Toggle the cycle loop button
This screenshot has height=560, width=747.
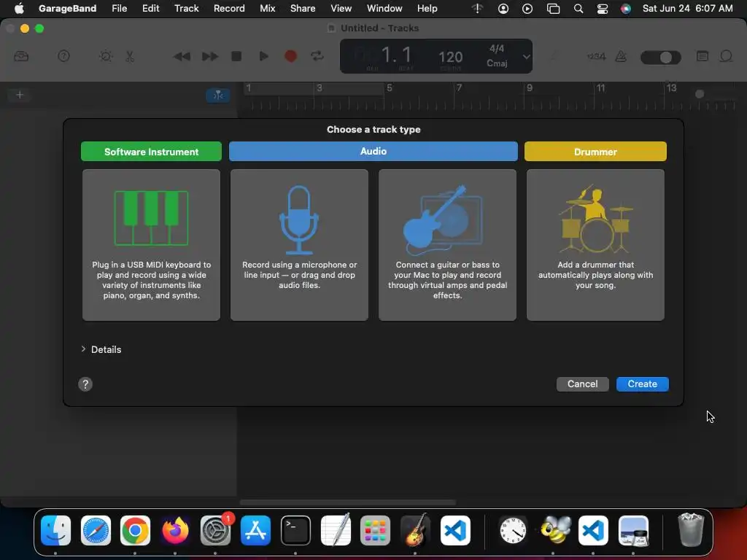click(317, 56)
